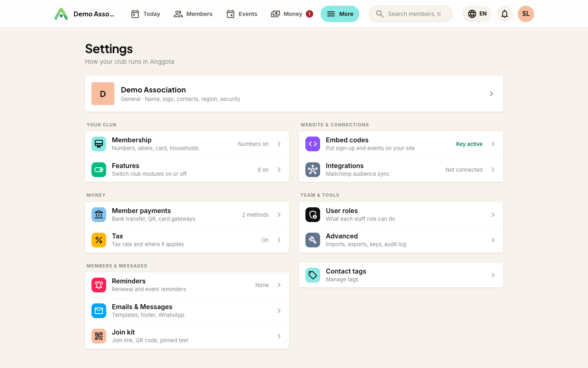
Task: Click the Advanced wrench icon
Action: (313, 240)
